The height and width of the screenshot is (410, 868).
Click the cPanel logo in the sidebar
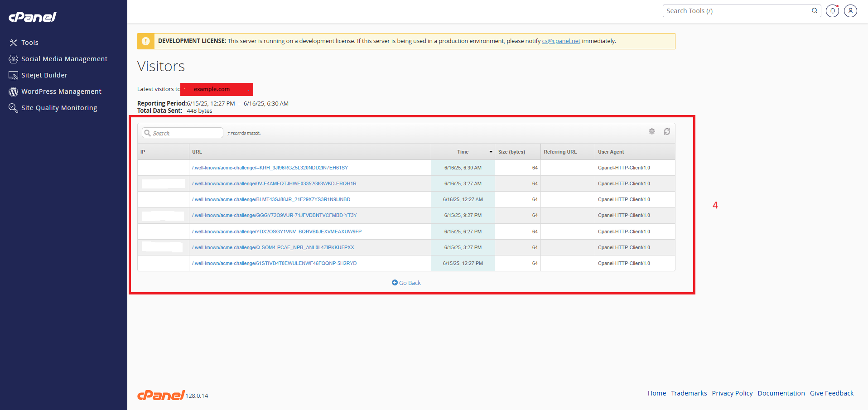pyautogui.click(x=33, y=17)
